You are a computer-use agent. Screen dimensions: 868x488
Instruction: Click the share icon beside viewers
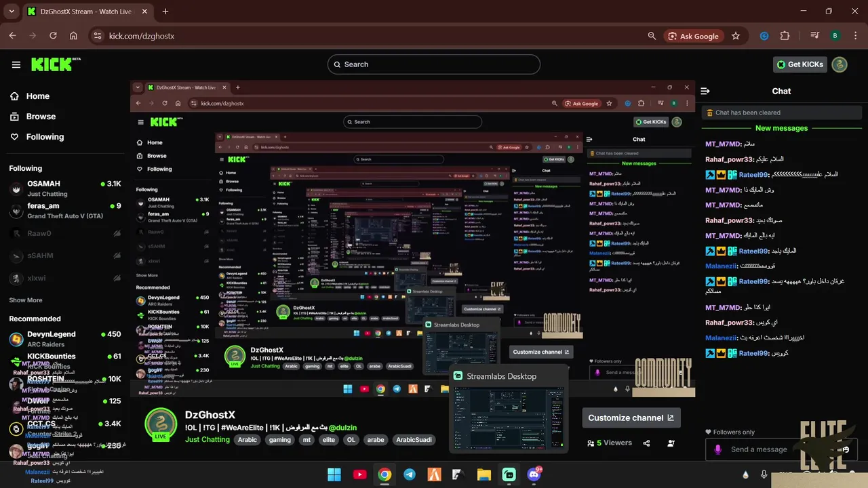646,443
